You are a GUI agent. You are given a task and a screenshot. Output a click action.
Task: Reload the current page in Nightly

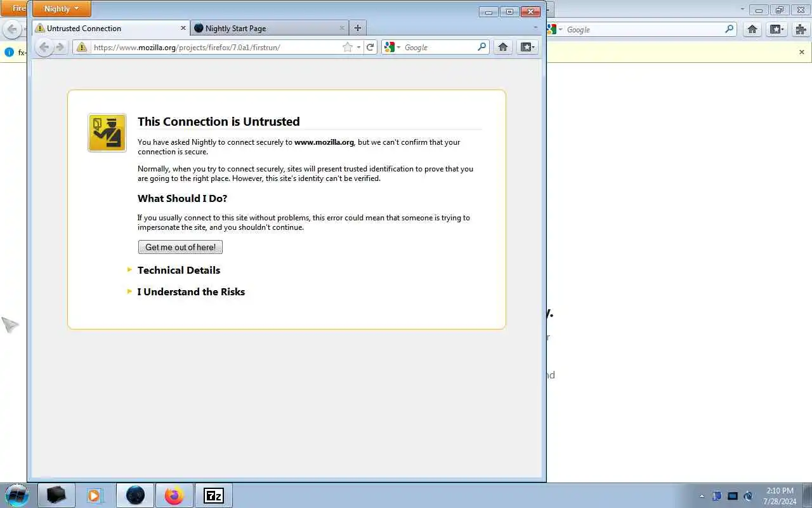point(370,47)
